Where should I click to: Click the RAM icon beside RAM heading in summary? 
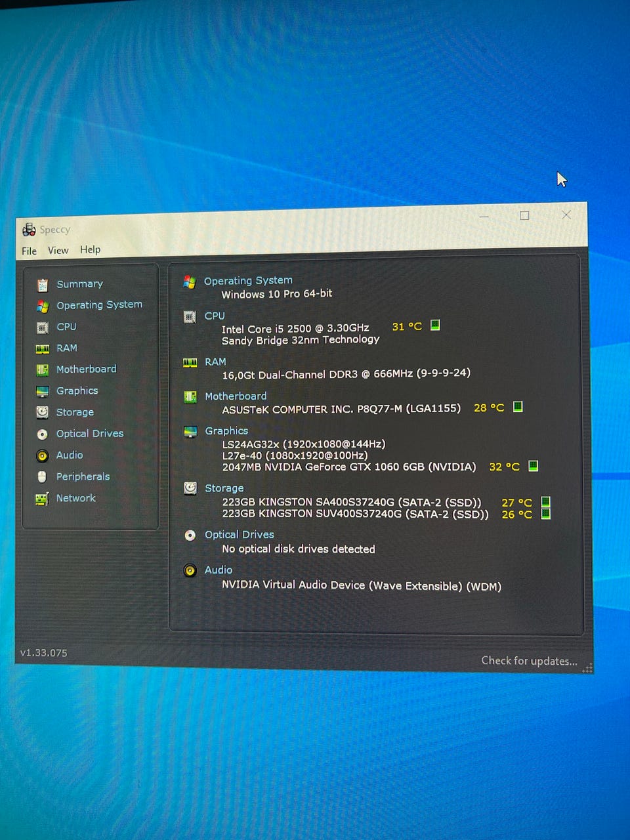pos(190,363)
